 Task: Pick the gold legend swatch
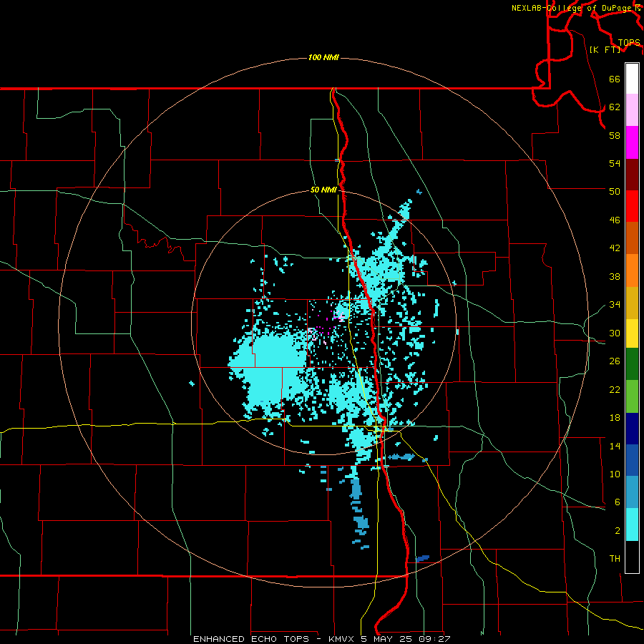coord(632,303)
